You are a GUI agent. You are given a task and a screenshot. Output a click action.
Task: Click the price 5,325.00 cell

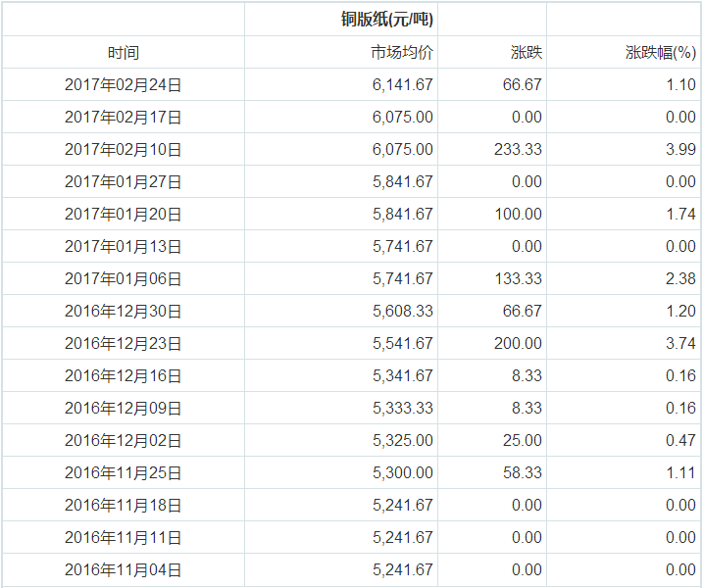[402, 441]
